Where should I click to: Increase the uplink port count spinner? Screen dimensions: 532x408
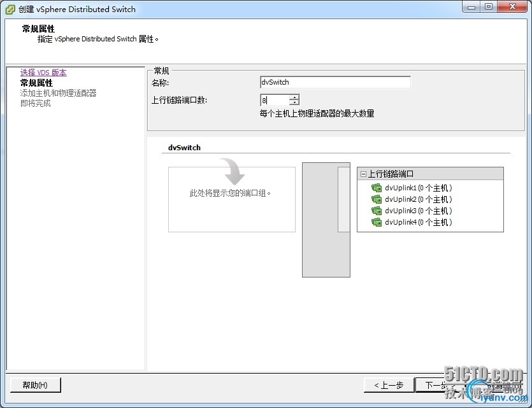click(294, 97)
